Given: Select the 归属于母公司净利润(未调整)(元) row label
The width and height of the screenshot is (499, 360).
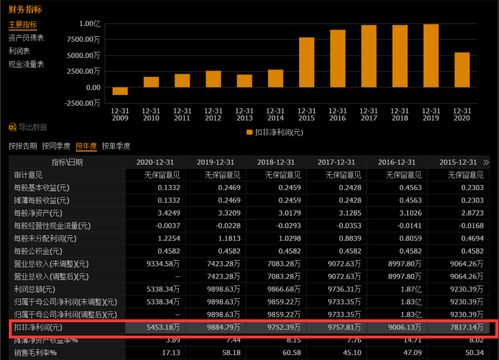Looking at the screenshot, I should click(66, 302).
